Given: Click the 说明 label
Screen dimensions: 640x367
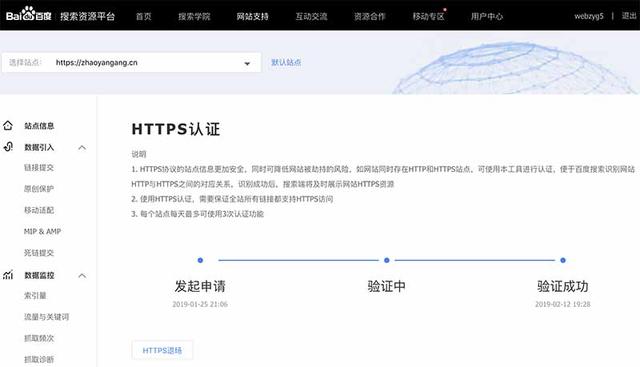Looking at the screenshot, I should pos(139,154).
